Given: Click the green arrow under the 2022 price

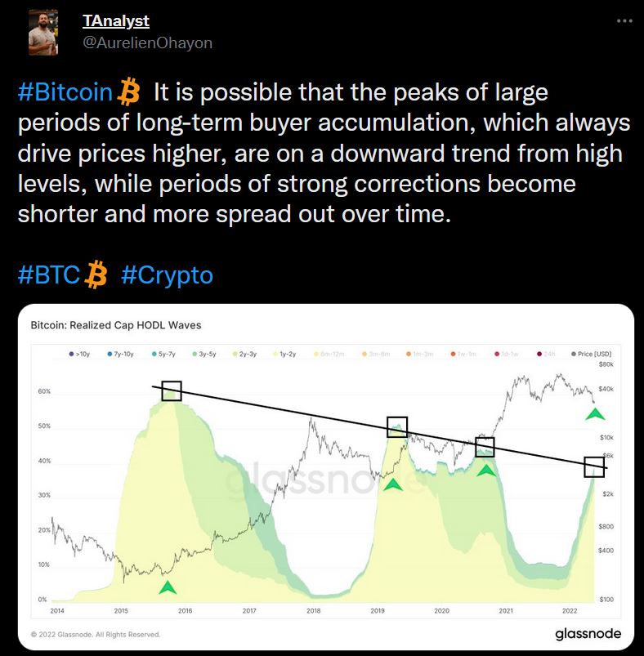Looking at the screenshot, I should [x=595, y=413].
